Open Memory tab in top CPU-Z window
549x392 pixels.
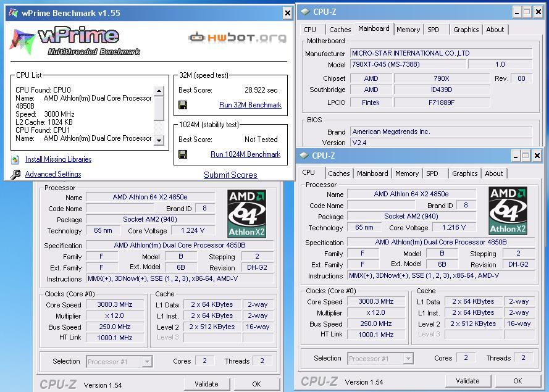tap(408, 30)
